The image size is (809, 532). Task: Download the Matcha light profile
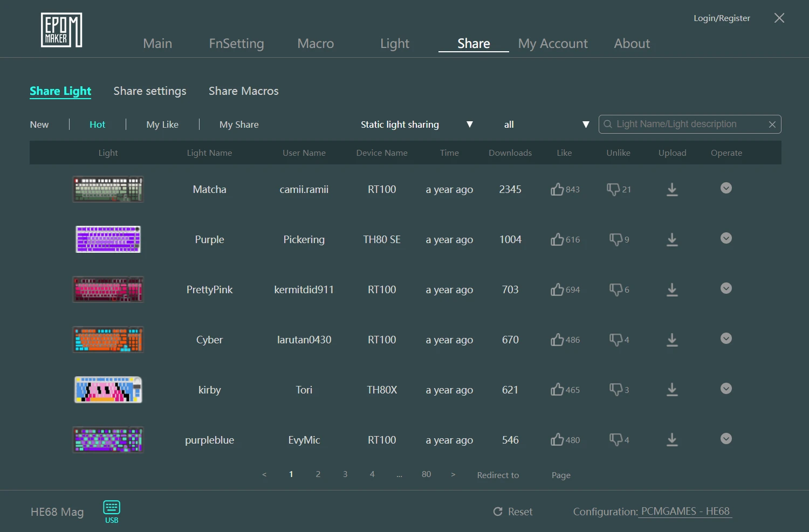tap(672, 189)
